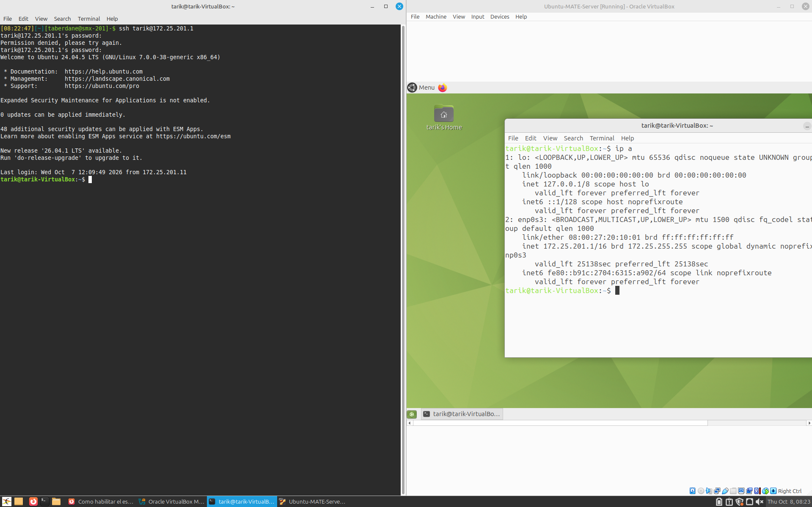Open the security shield tray icon
The width and height of the screenshot is (812, 507).
[739, 502]
